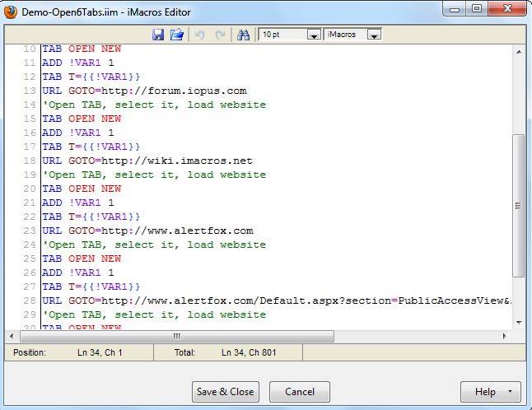Minimize the iMacros Editor window
This screenshot has height=410, width=532.
(455, 9)
